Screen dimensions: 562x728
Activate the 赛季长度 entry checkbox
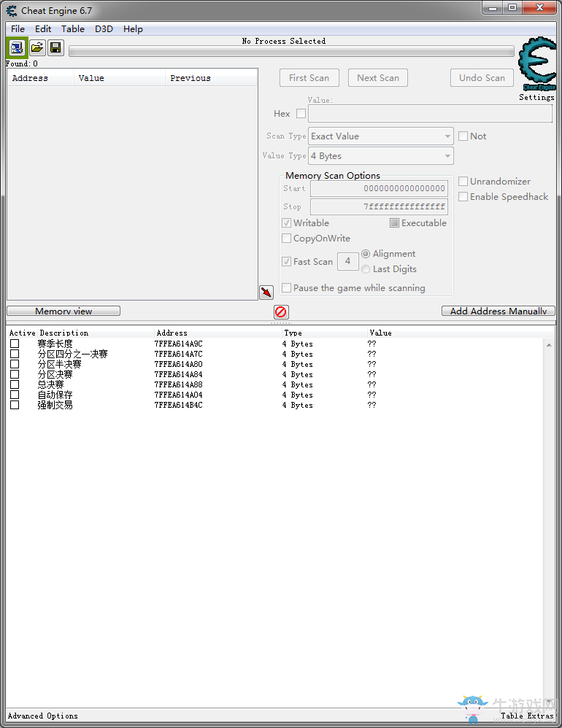(15, 344)
